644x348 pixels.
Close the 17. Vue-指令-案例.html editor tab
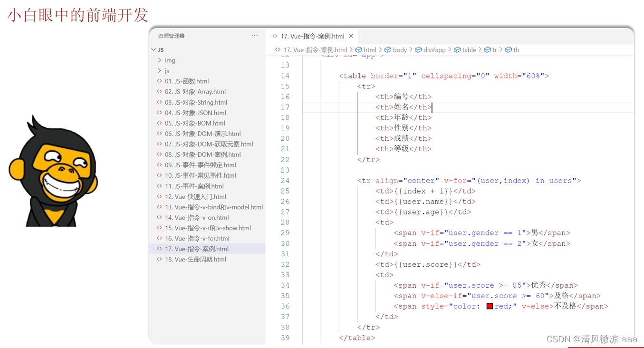351,36
